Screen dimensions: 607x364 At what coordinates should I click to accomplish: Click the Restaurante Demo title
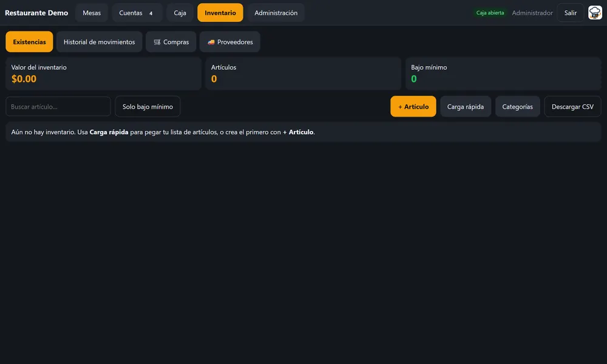click(x=36, y=13)
